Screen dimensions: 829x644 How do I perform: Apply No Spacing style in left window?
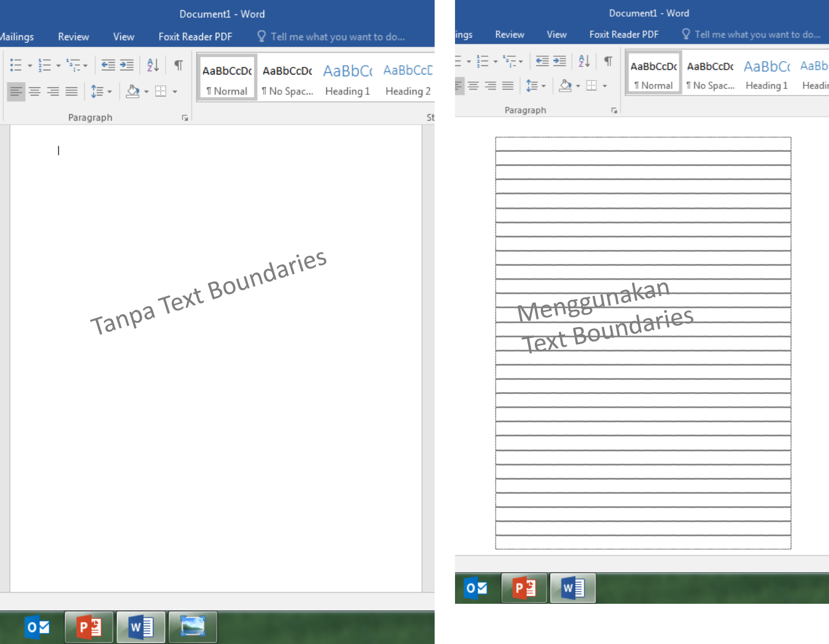click(x=288, y=79)
